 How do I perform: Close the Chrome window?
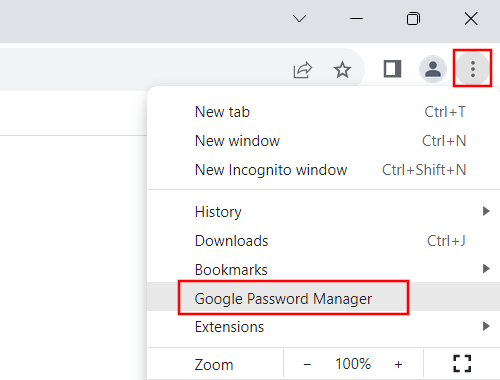pos(471,19)
